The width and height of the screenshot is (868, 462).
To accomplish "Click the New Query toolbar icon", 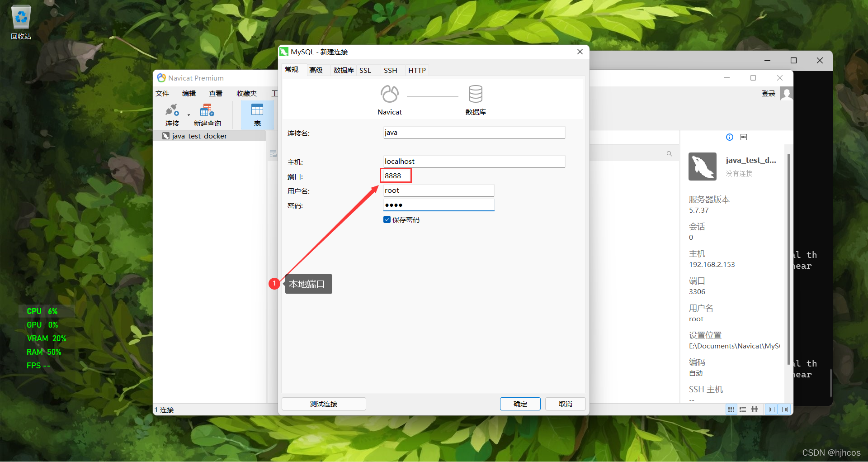I will (x=207, y=115).
